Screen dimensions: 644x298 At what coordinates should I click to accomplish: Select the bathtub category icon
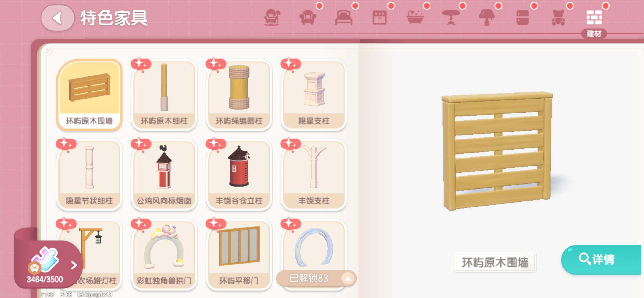(415, 18)
